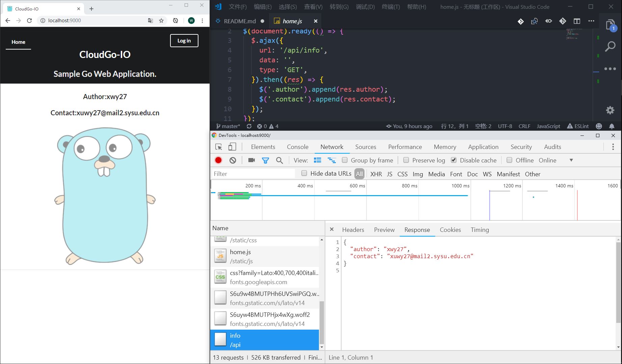622x364 pixels.
Task: Check the Hide data URLs box
Action: click(304, 173)
